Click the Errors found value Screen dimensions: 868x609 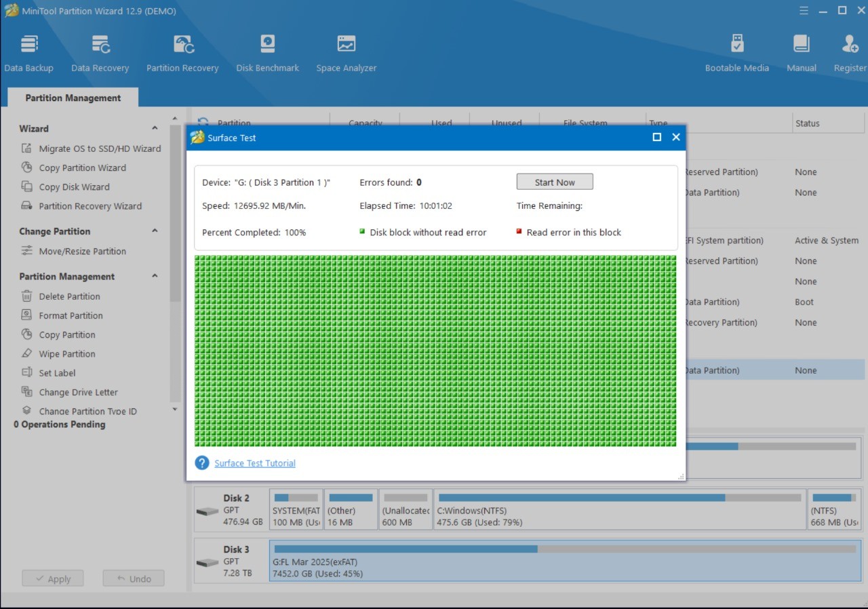(x=419, y=182)
